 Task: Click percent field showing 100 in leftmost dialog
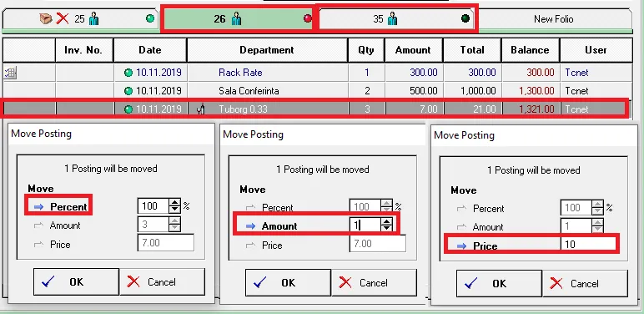pyautogui.click(x=153, y=206)
